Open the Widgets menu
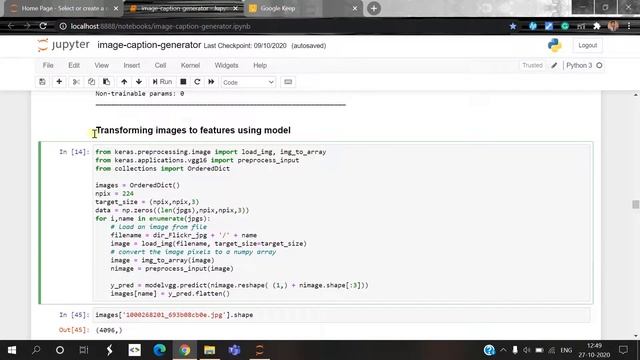Image resolution: width=640 pixels, height=360 pixels. pos(226,65)
